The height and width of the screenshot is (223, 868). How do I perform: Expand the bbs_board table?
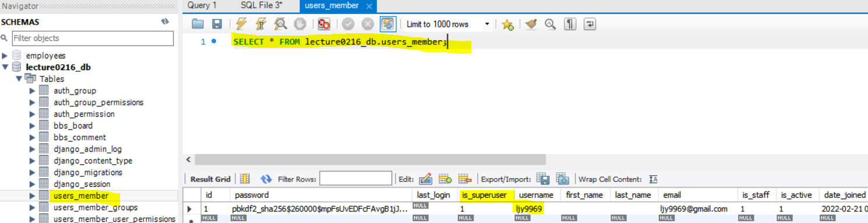coord(32,126)
